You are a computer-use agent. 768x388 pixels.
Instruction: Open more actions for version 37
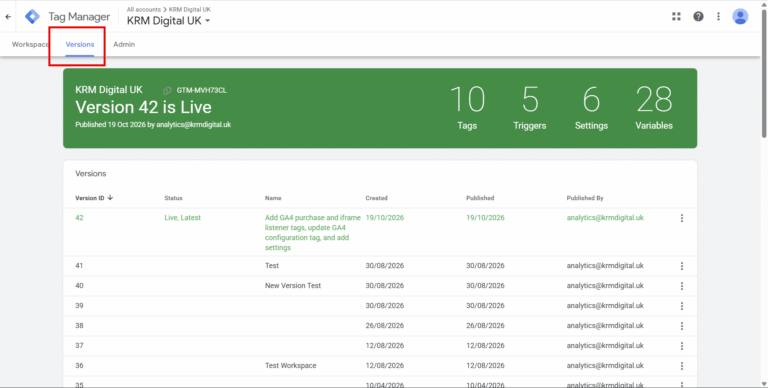682,346
